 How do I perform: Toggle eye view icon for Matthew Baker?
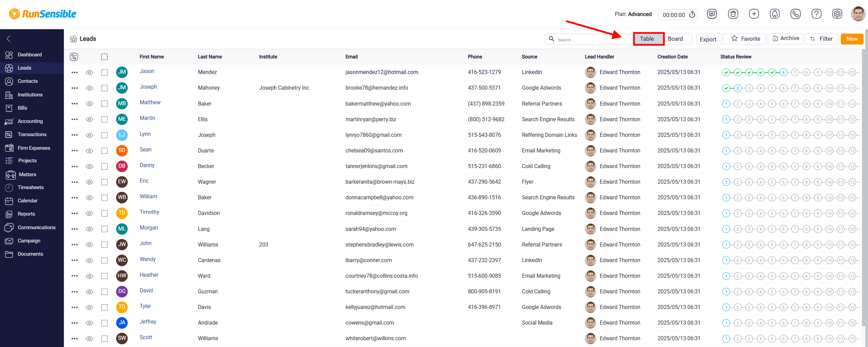[x=89, y=104]
